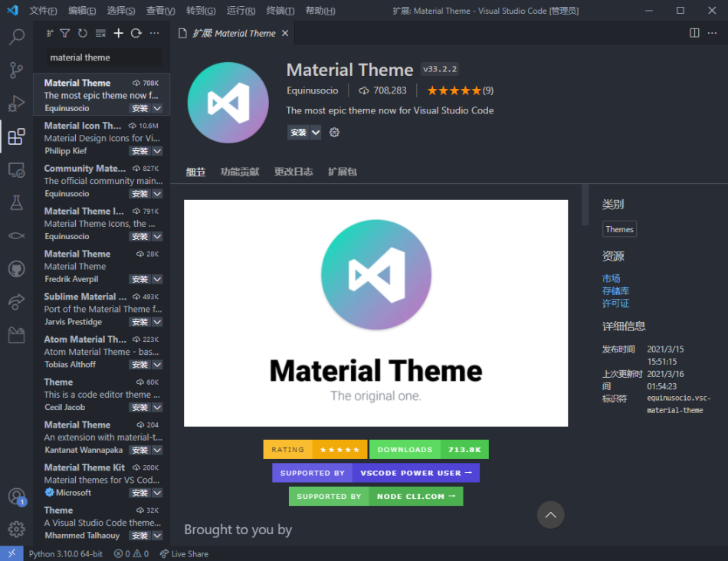Click the remote window icon in status bar
The width and height of the screenshot is (728, 561).
tap(11, 553)
